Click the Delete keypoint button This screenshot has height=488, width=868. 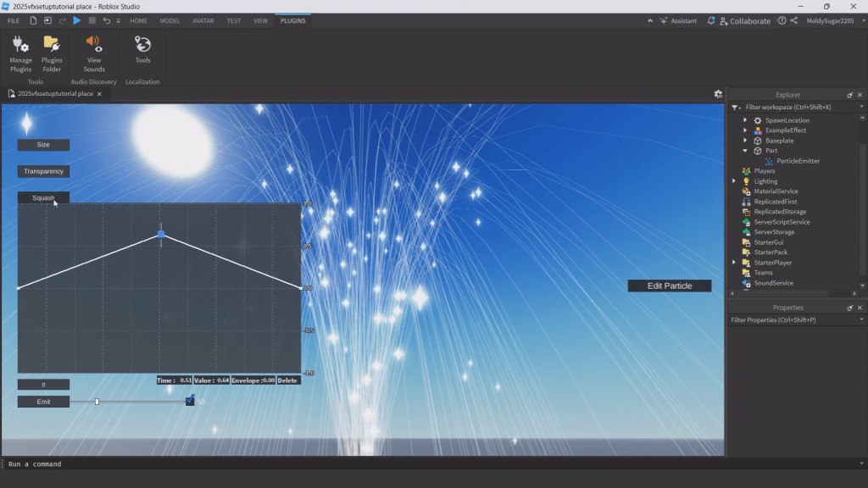287,380
